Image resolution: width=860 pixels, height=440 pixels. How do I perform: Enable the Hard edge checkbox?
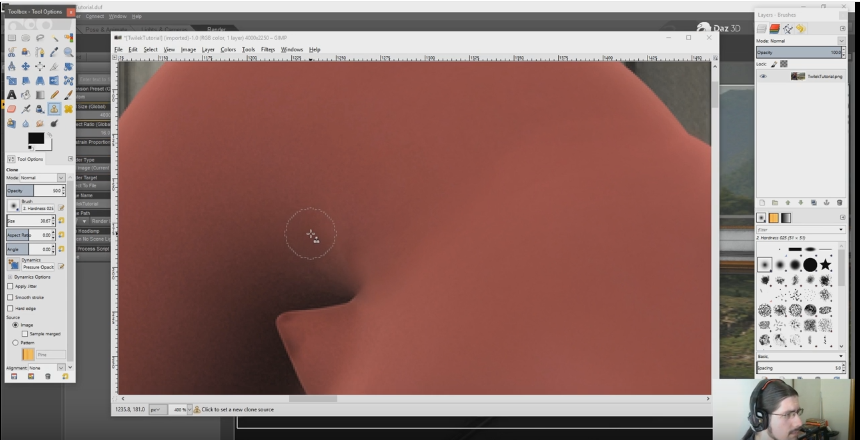(x=10, y=308)
